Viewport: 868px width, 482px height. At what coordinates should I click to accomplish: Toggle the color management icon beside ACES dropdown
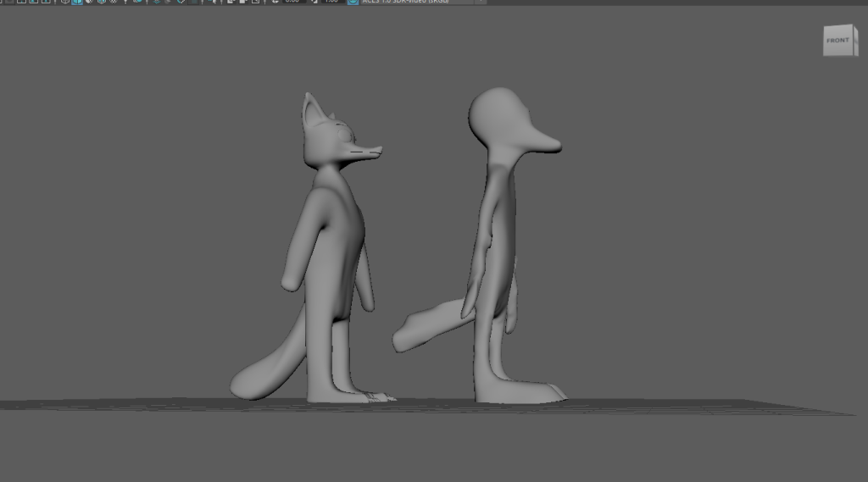tap(353, 2)
